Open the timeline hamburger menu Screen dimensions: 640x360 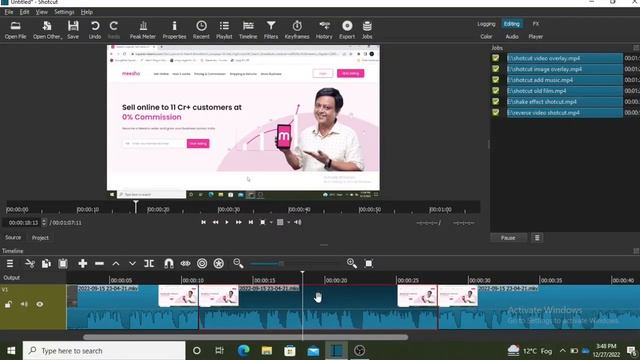pos(10,264)
